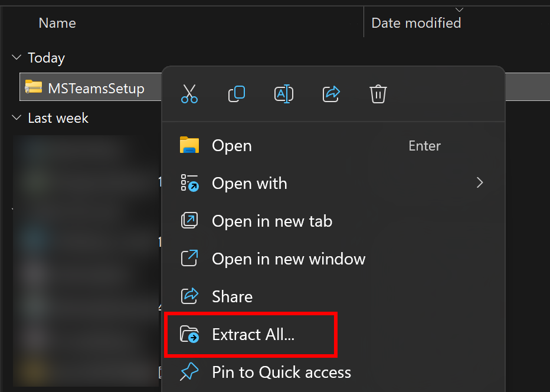Select Open in new tab
The height and width of the screenshot is (392, 550).
tap(272, 221)
